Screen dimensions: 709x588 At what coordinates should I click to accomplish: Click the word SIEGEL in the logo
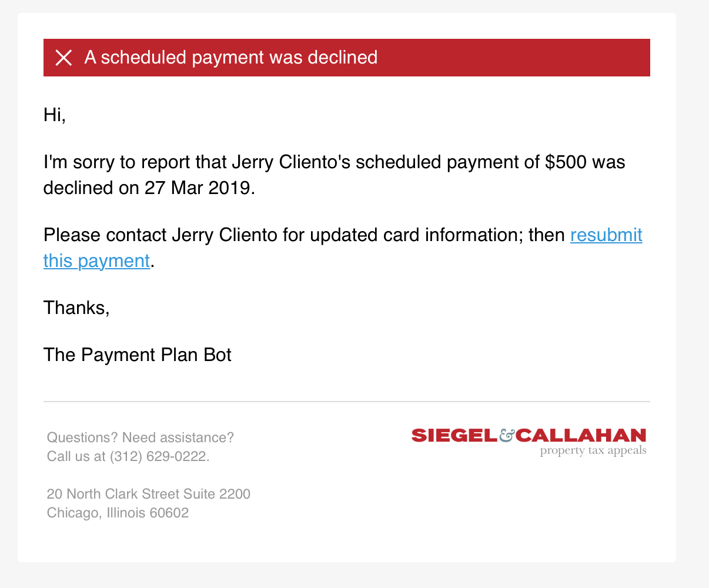(x=454, y=436)
